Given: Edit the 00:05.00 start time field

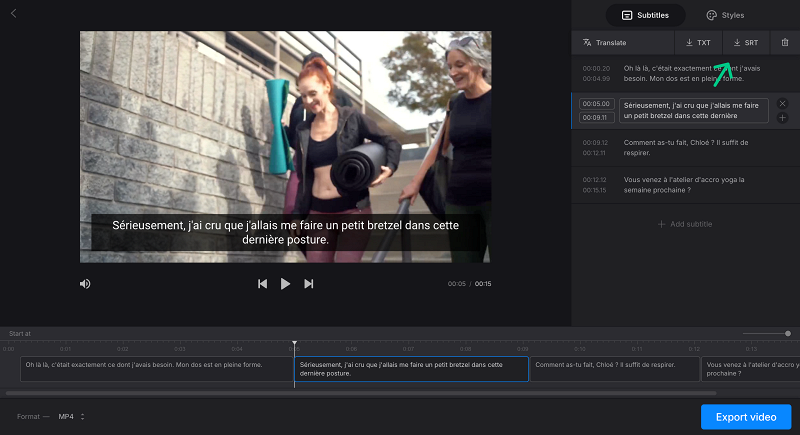Looking at the screenshot, I should coord(596,104).
